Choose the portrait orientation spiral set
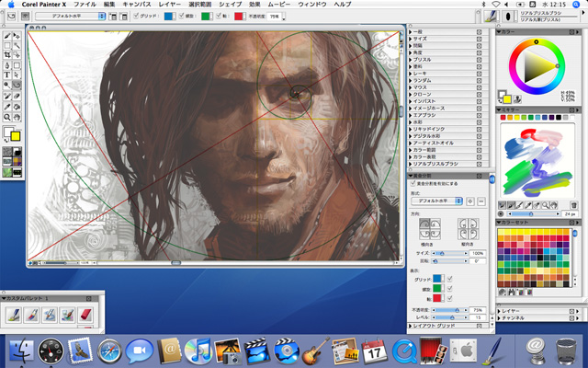This screenshot has width=588, height=368. tap(468, 229)
